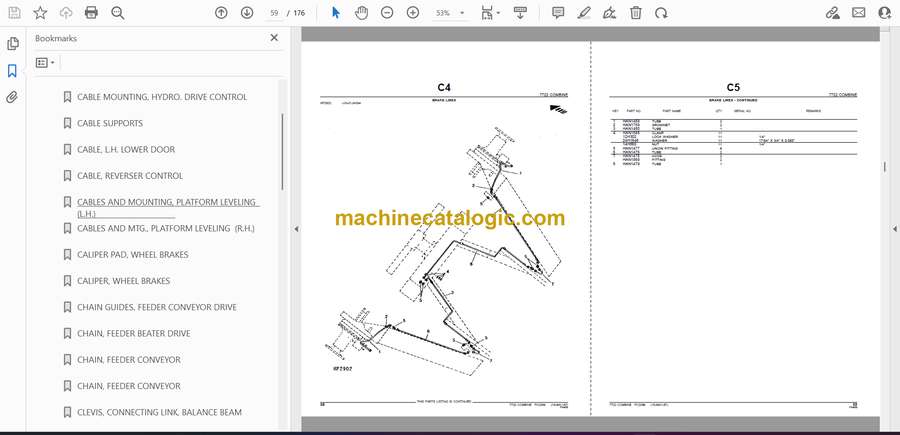Zoom in with plus button
Screen dimensions: 900x435
413,13
